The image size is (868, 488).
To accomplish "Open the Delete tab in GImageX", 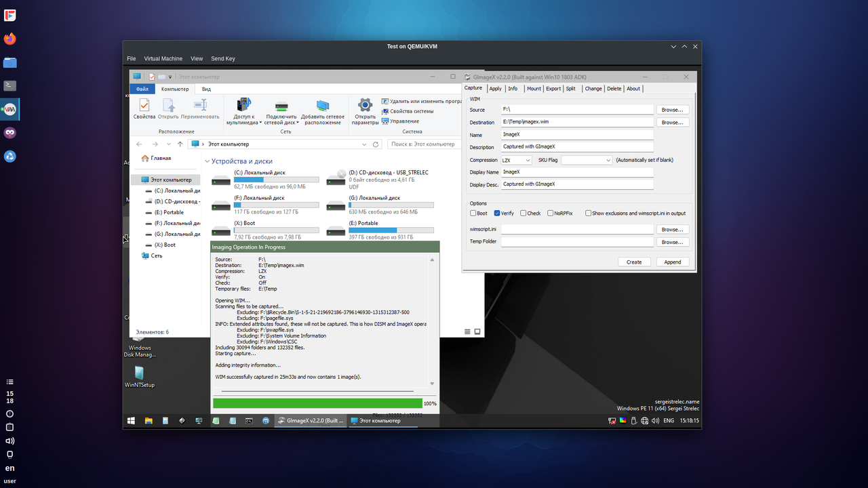I will (614, 89).
